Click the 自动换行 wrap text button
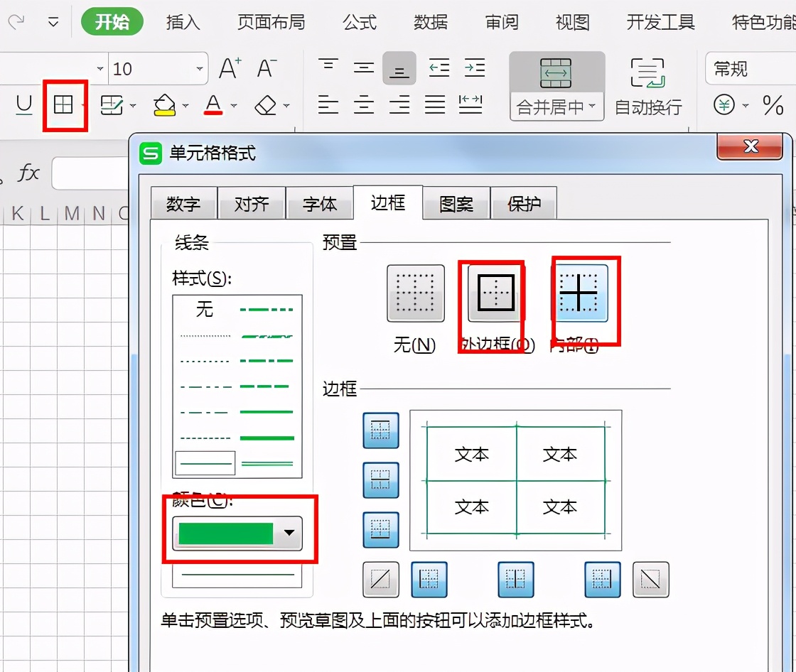Viewport: 796px width, 672px height. [x=647, y=86]
